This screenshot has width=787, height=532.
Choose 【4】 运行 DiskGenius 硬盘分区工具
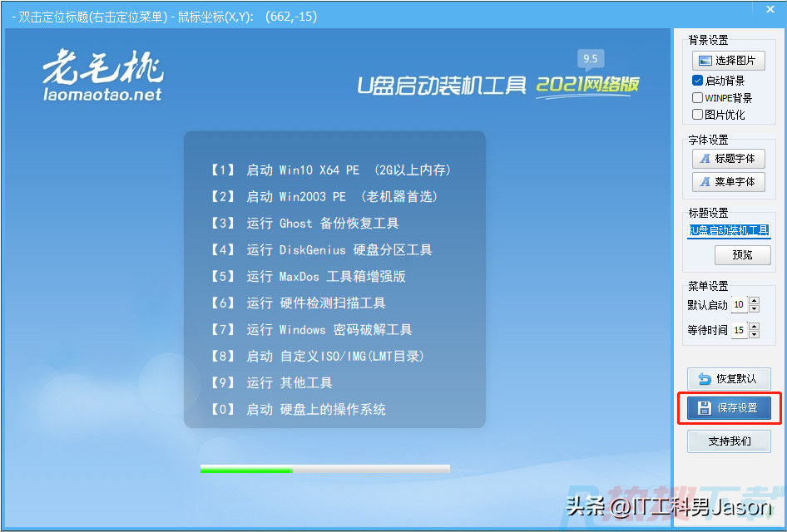click(x=321, y=249)
